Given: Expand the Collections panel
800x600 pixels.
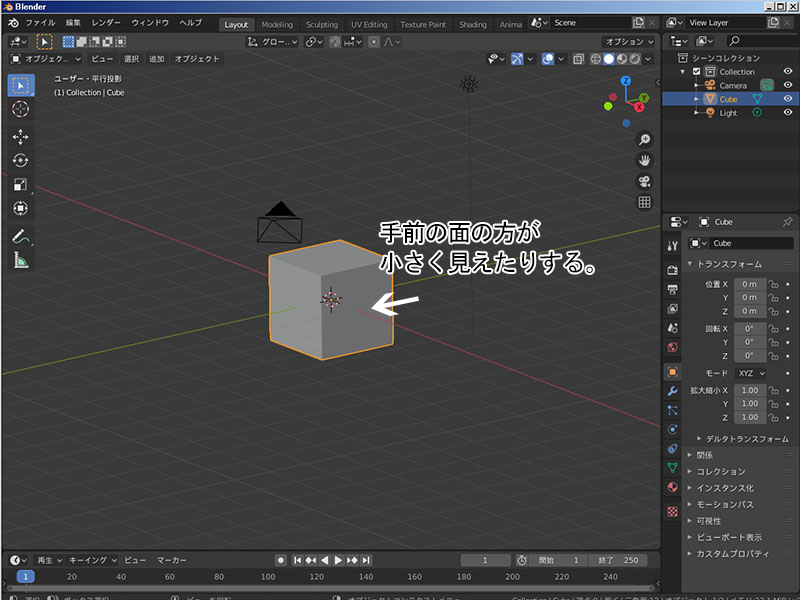Looking at the screenshot, I should point(690,471).
